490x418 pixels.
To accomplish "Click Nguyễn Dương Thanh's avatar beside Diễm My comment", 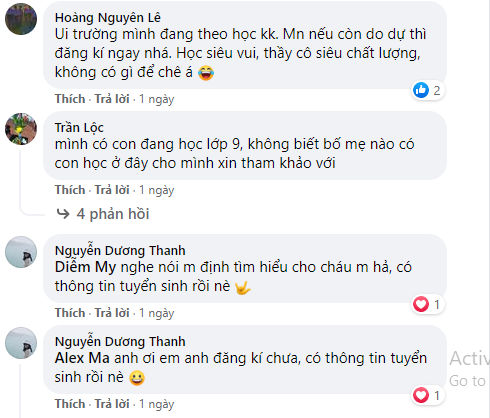I will (21, 252).
